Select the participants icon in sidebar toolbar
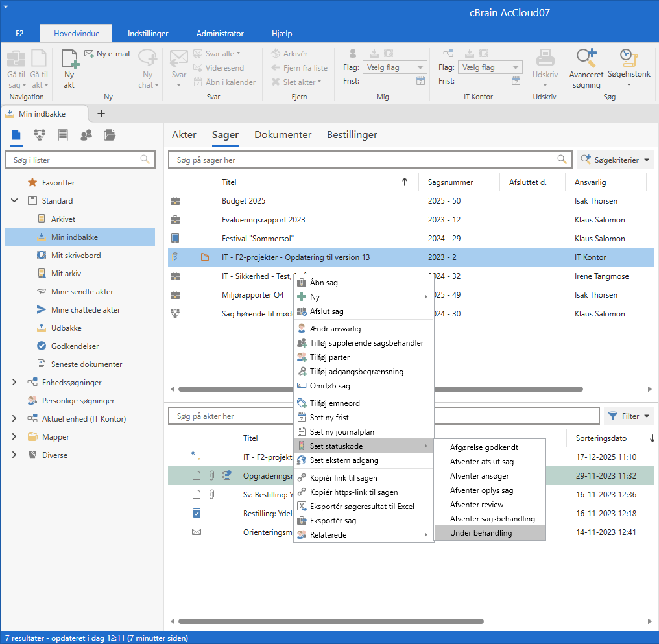Image resolution: width=659 pixels, height=644 pixels. pyautogui.click(x=86, y=135)
